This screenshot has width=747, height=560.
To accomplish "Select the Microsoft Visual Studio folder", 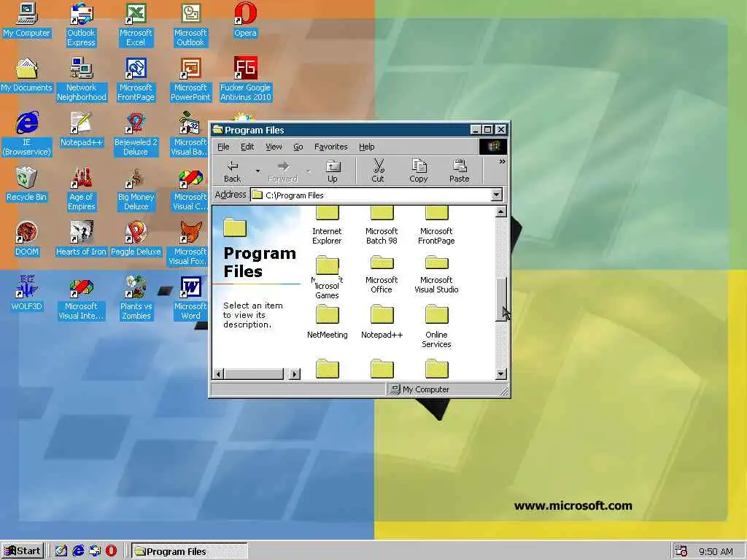I will click(x=436, y=275).
